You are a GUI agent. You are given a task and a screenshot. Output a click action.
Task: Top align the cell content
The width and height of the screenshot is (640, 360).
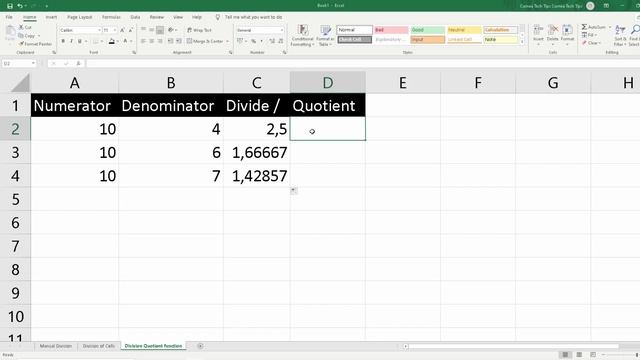click(x=143, y=30)
